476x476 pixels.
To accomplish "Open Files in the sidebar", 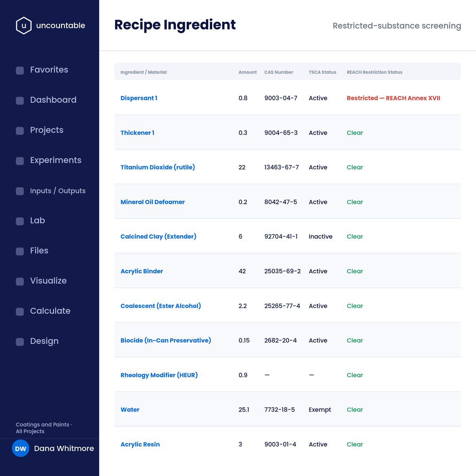I will (39, 251).
